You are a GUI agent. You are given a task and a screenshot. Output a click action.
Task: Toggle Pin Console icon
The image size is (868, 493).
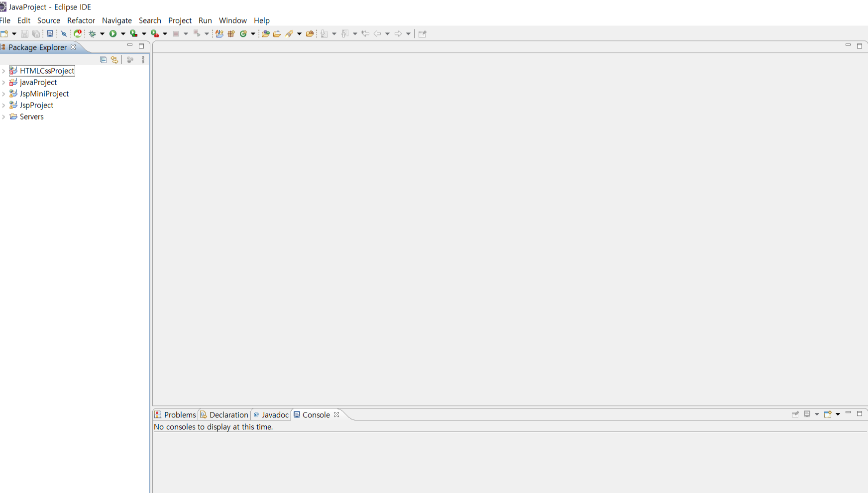pyautogui.click(x=795, y=414)
